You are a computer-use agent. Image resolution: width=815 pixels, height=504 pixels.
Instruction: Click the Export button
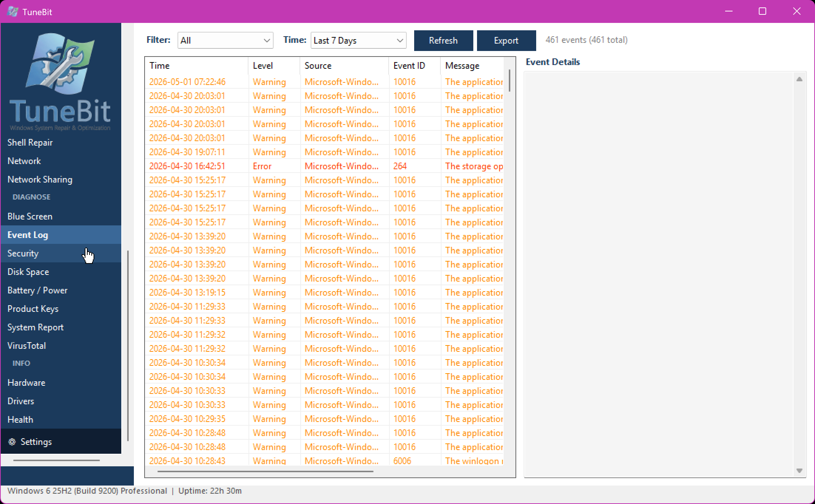pyautogui.click(x=506, y=40)
